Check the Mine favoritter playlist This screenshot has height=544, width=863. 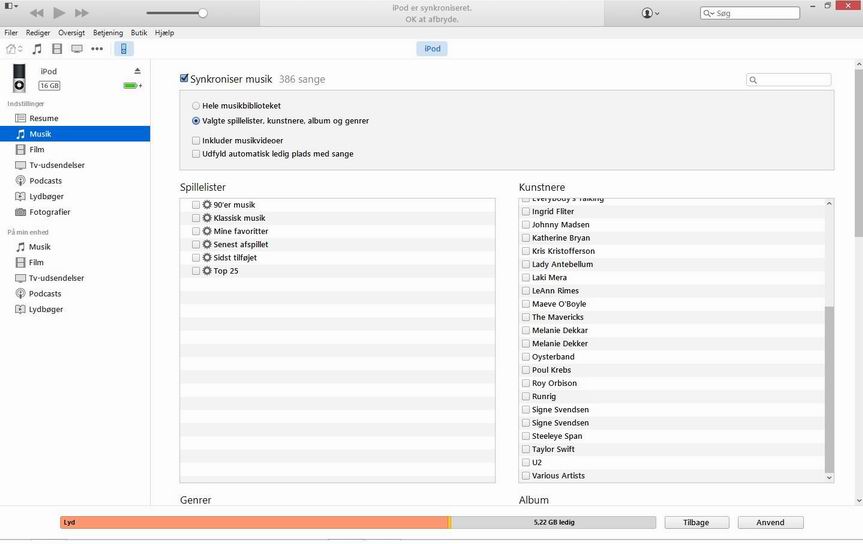click(196, 231)
